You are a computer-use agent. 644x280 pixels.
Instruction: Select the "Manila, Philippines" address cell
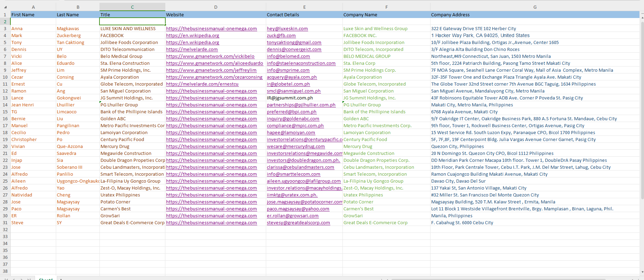point(535,216)
